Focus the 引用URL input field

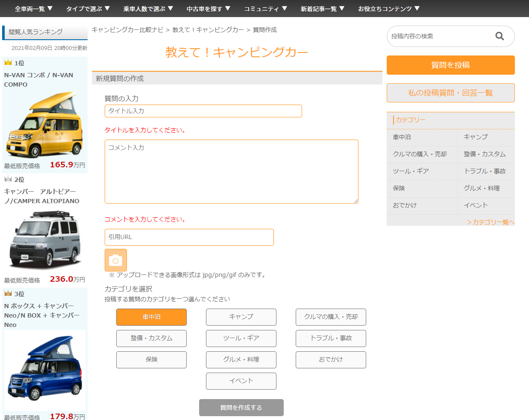coord(189,237)
